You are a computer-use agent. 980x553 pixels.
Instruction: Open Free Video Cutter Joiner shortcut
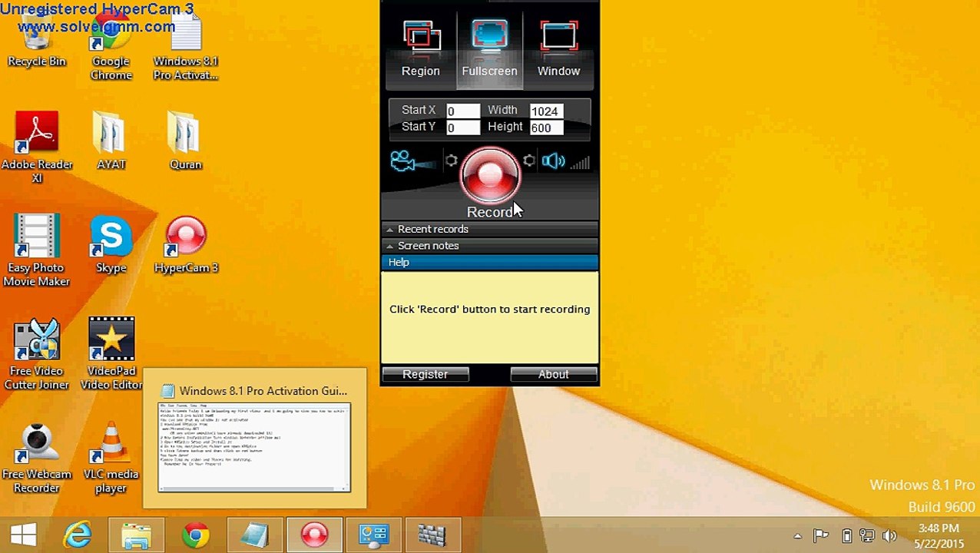36,354
